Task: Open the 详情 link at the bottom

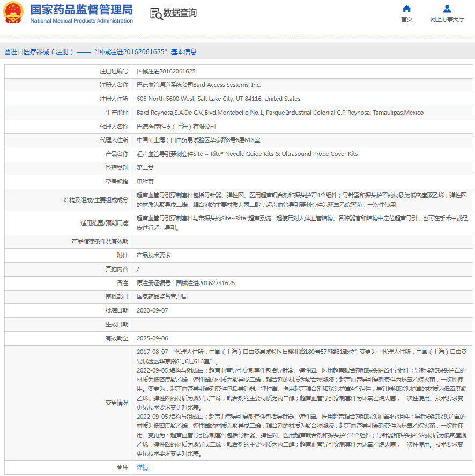Action: pos(143,467)
